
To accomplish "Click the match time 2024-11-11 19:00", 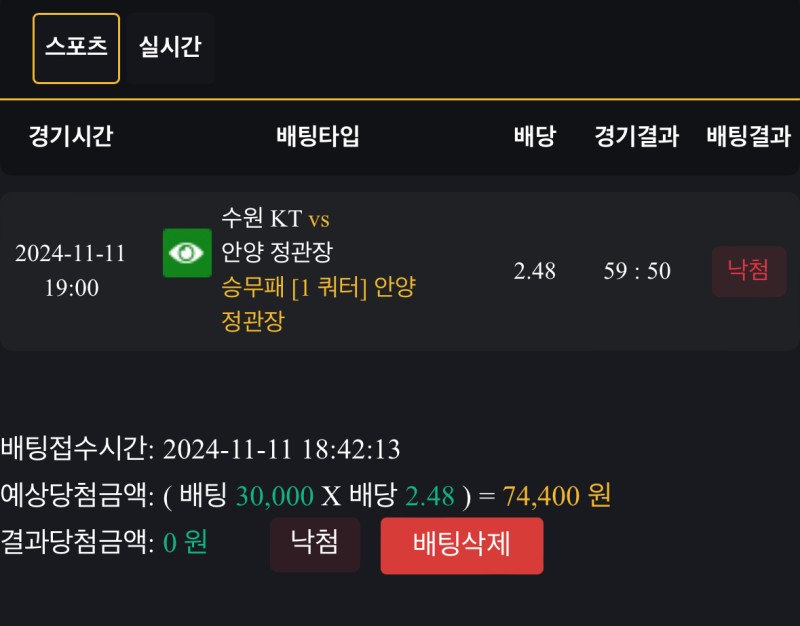I will coord(70,270).
